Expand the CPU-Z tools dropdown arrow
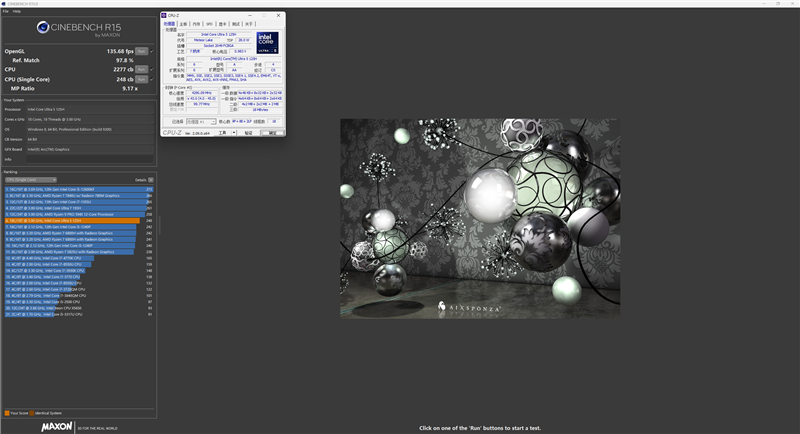This screenshot has width=800, height=434. (x=234, y=133)
